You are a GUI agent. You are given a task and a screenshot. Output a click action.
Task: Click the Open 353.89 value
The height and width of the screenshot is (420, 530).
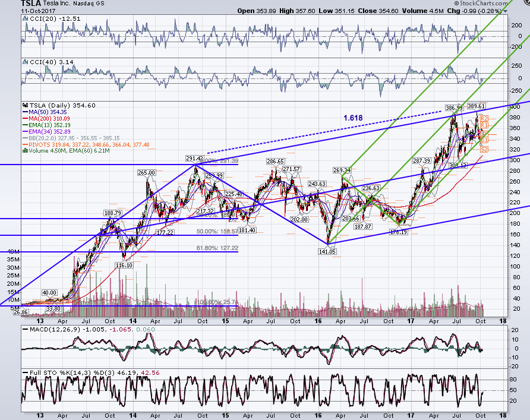coord(257,11)
